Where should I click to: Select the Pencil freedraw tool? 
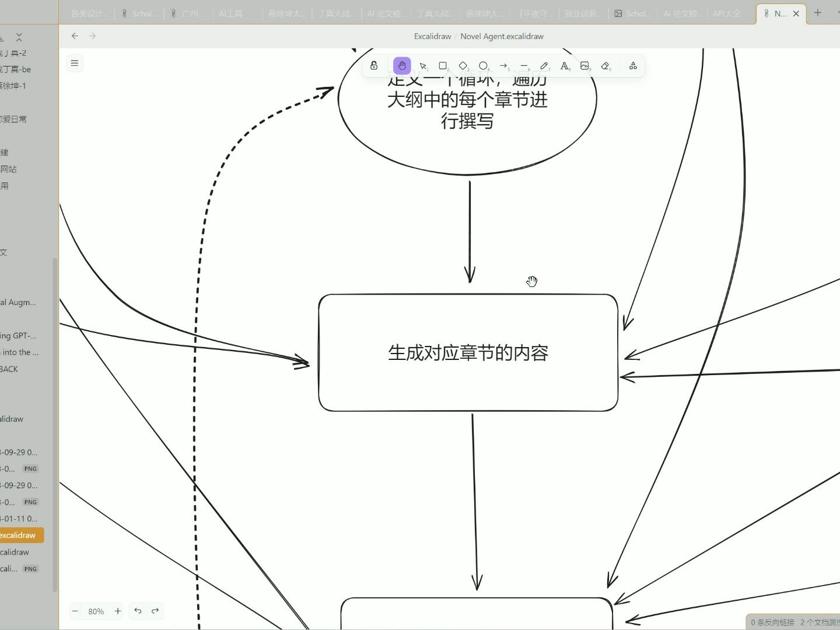(544, 66)
